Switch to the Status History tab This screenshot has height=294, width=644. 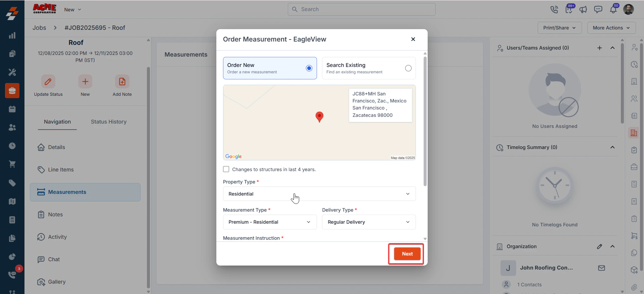pyautogui.click(x=109, y=122)
